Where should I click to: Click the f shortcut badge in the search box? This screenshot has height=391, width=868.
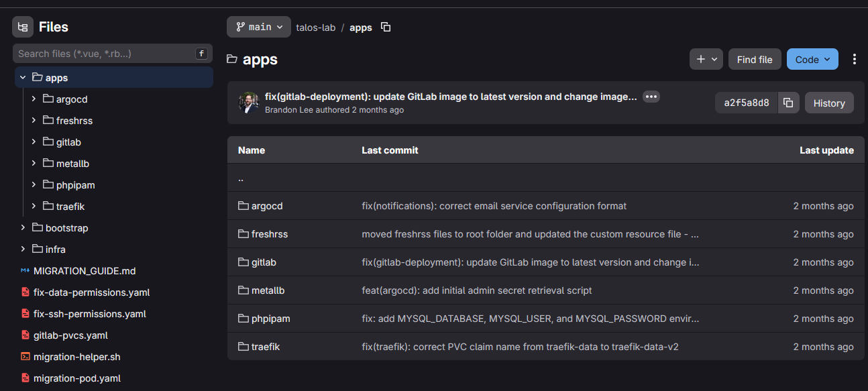pos(201,54)
